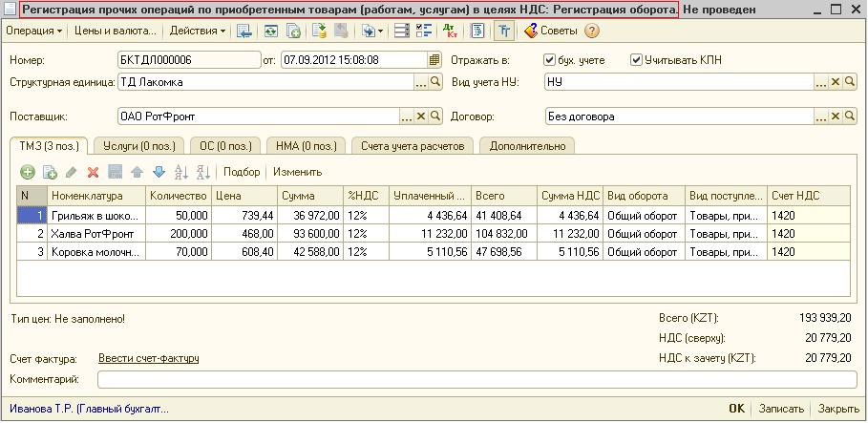Viewport: 868px width, 423px height.
Task: Click the Подбор button
Action: pyautogui.click(x=242, y=173)
